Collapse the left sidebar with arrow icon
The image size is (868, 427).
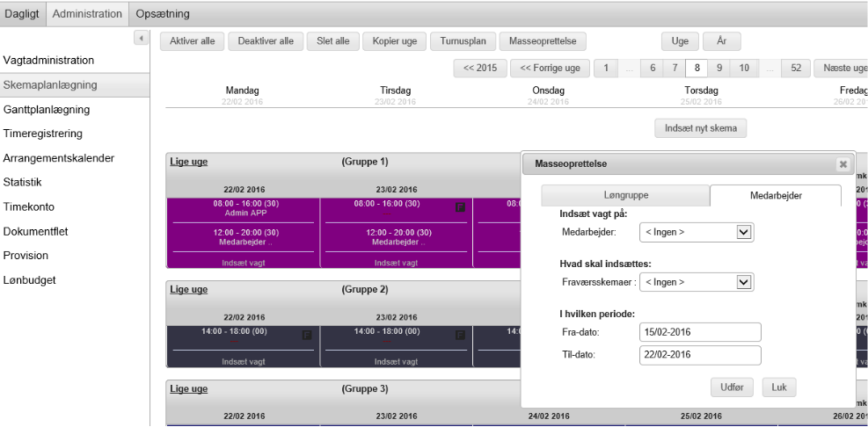(x=140, y=39)
